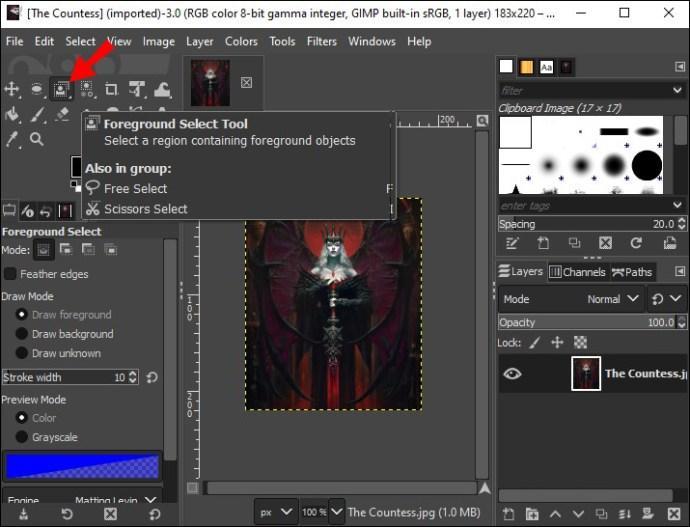Click the Patterns dock tab icon

pos(526,67)
